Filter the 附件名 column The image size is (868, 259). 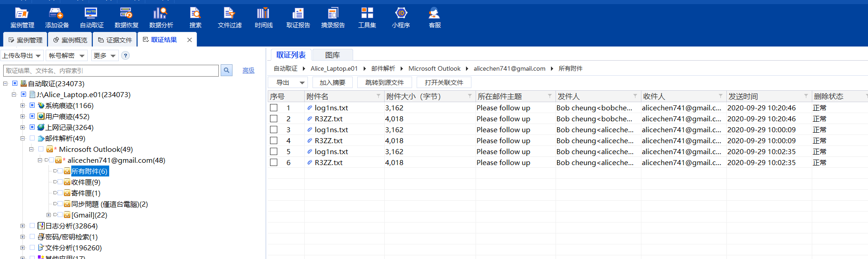tap(378, 96)
